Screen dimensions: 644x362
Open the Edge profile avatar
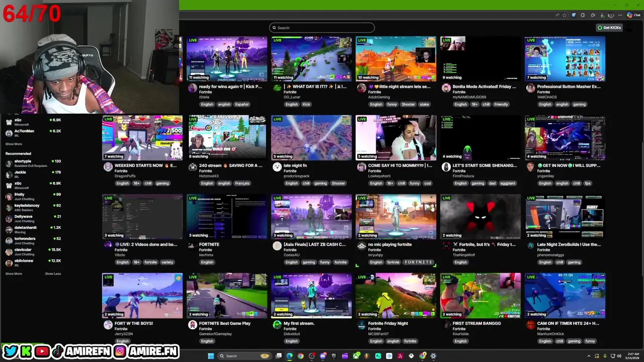click(611, 15)
